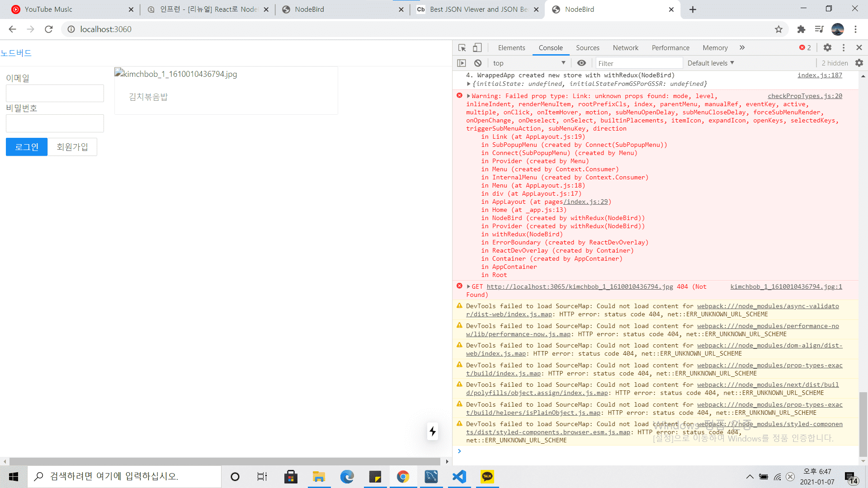Switch to the Sources tab
The width and height of the screenshot is (868, 488).
(x=587, y=48)
